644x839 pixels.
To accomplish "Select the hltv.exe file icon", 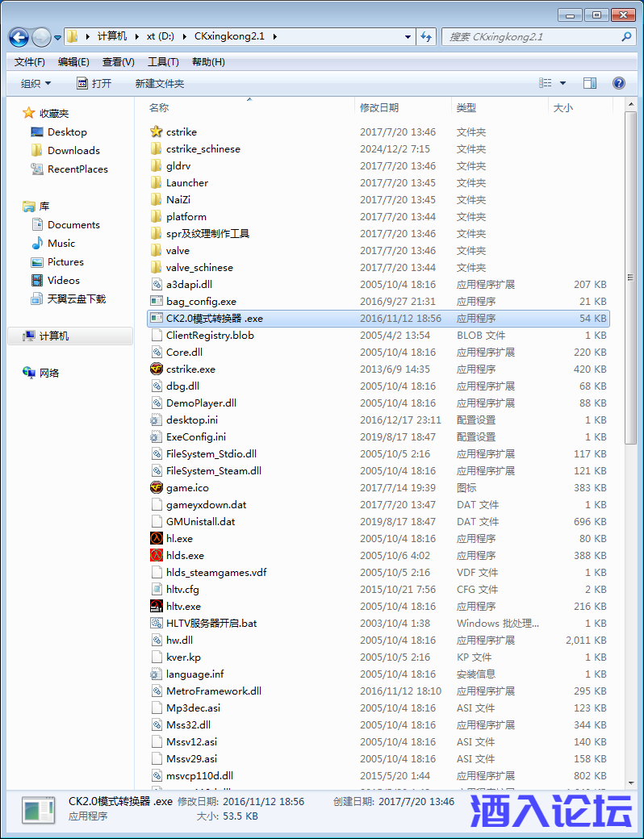I will click(157, 606).
